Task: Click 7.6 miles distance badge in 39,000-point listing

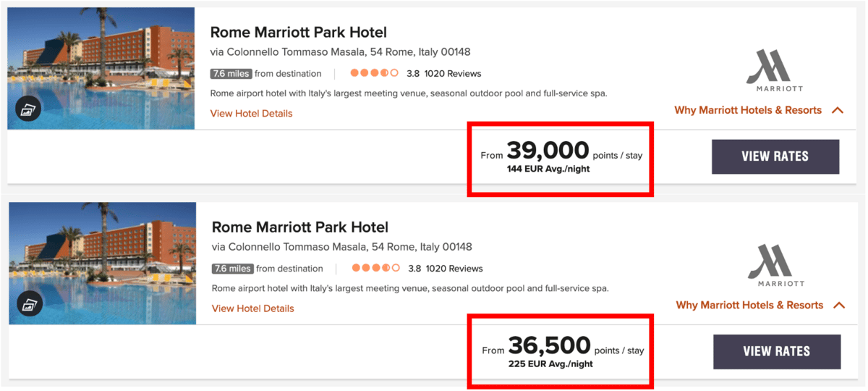Action: pyautogui.click(x=231, y=74)
